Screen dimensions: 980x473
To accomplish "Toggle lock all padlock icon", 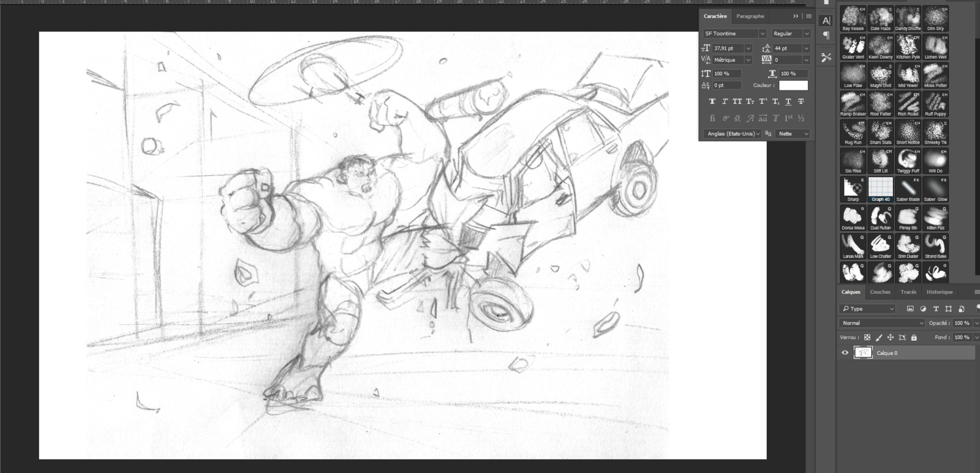I will (x=914, y=337).
